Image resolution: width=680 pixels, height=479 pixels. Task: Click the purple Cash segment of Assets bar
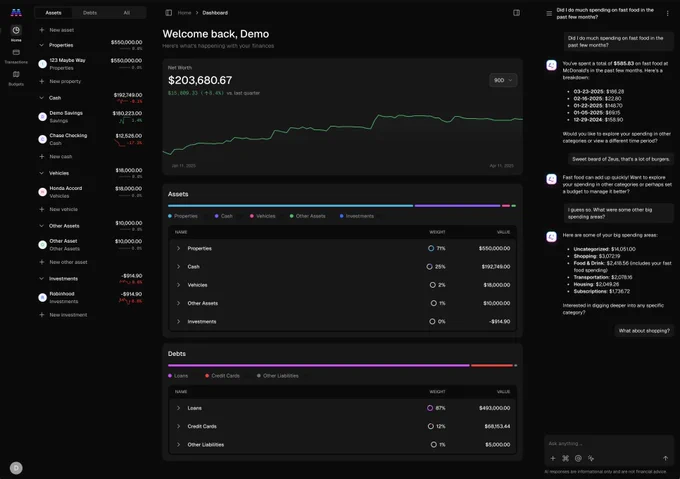pos(458,206)
